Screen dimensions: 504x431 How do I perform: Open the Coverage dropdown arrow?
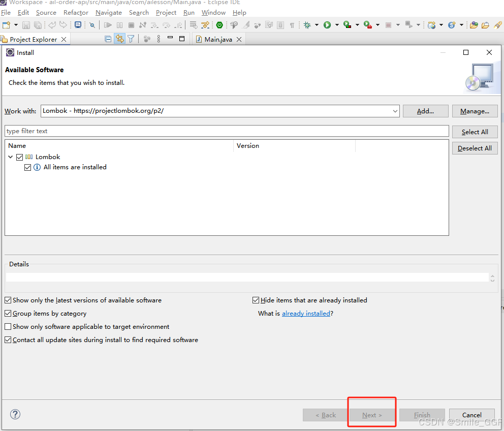coord(357,25)
